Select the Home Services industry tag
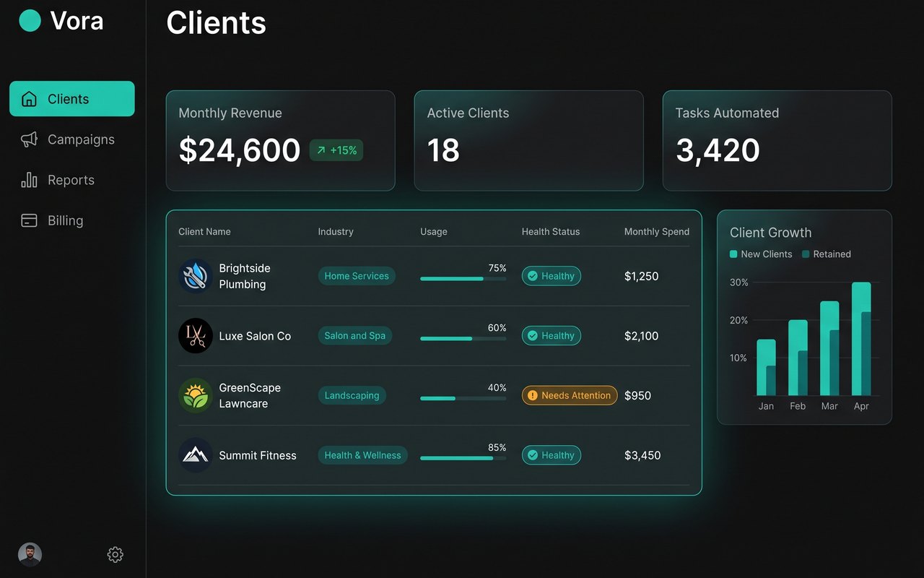924x578 pixels. tap(357, 276)
